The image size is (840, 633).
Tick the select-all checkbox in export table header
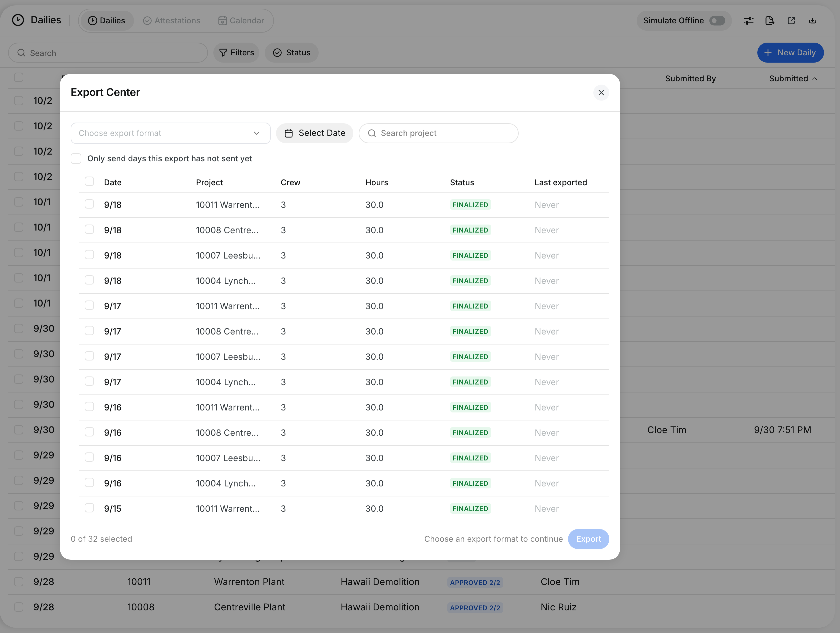(x=89, y=181)
